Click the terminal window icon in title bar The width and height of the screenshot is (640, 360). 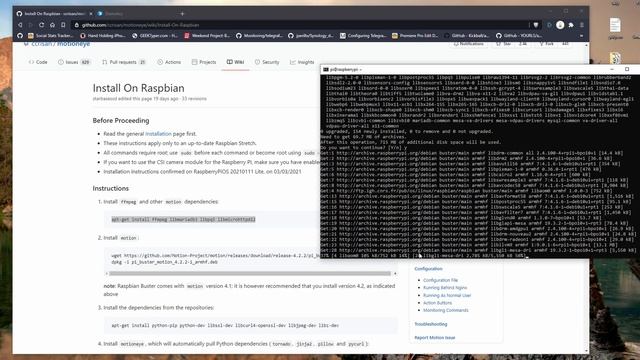pos(326,69)
